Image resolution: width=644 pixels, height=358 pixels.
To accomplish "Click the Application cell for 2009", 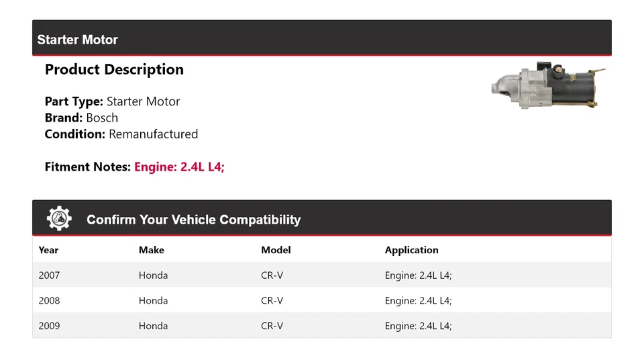I will tap(418, 326).
